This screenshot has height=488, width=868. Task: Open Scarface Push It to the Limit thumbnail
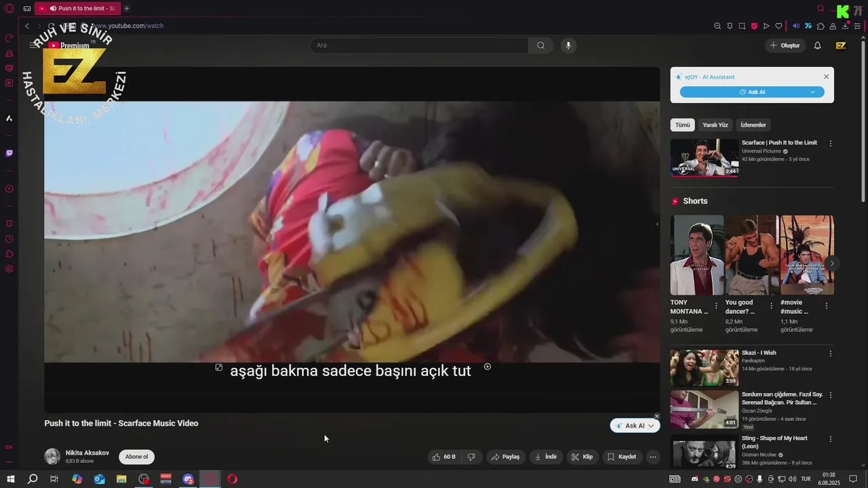[705, 158]
